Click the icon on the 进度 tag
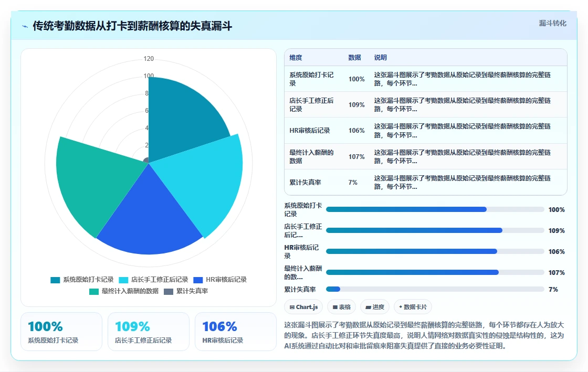 click(368, 307)
